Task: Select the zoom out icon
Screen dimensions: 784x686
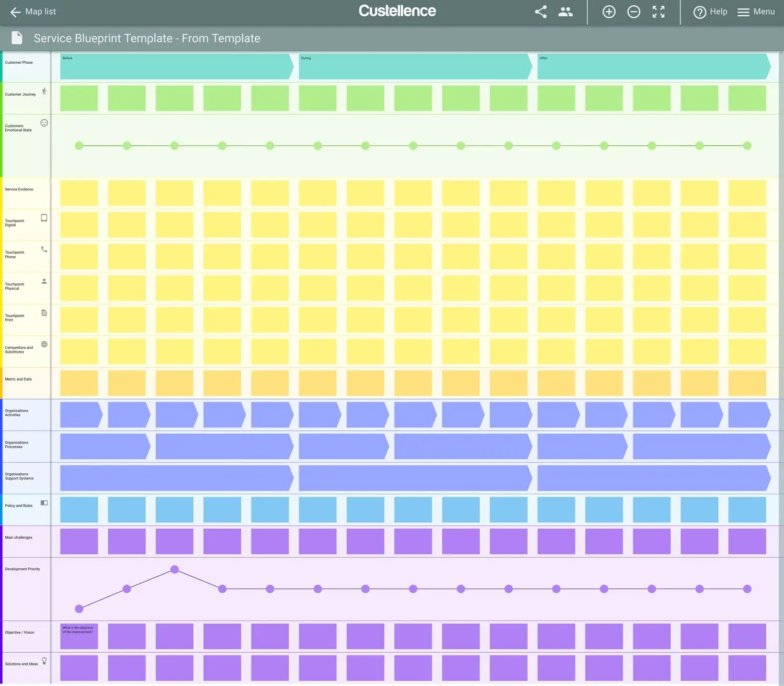Action: pyautogui.click(x=633, y=12)
